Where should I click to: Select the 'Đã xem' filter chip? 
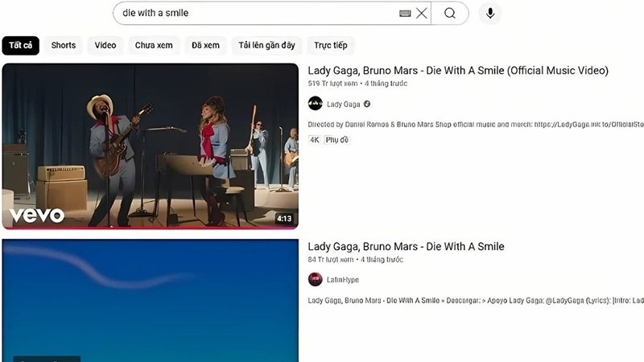click(x=205, y=45)
